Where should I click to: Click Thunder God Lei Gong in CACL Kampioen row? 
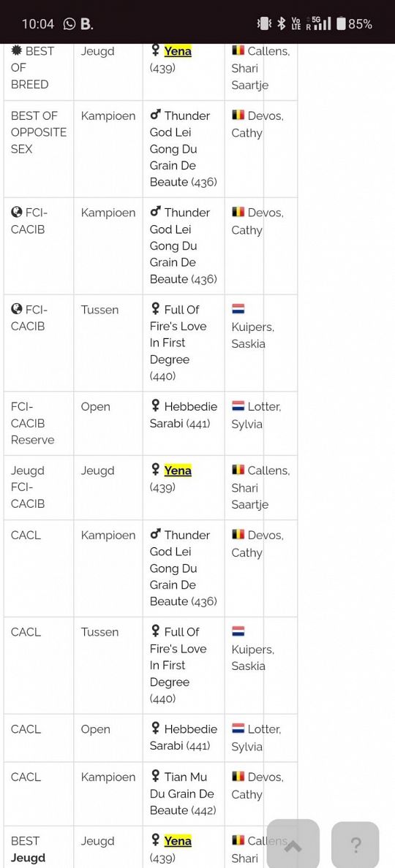click(180, 552)
